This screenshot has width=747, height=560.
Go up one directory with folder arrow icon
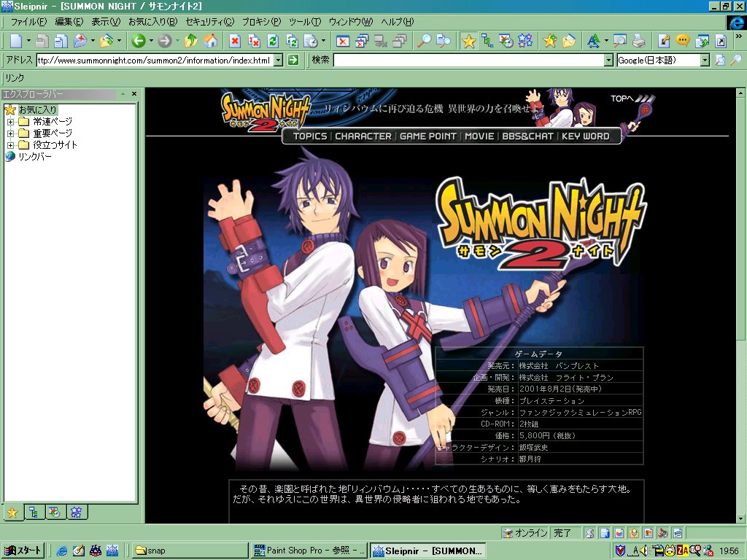click(190, 41)
